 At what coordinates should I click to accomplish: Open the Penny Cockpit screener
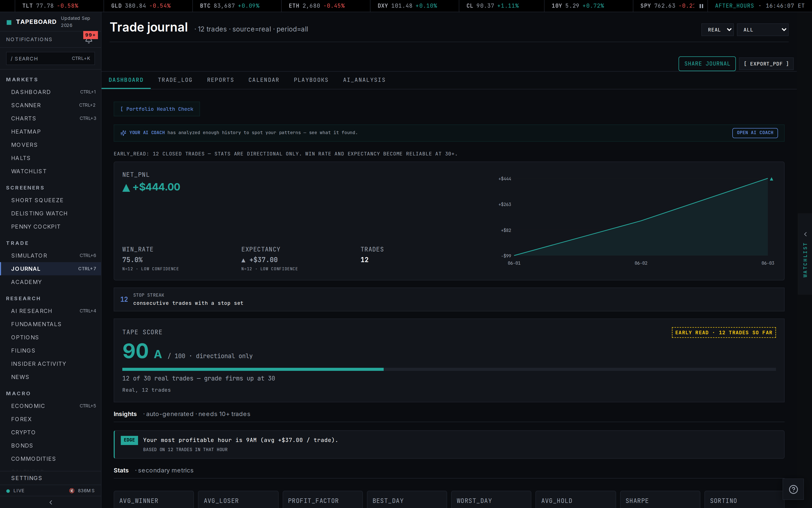(51, 227)
